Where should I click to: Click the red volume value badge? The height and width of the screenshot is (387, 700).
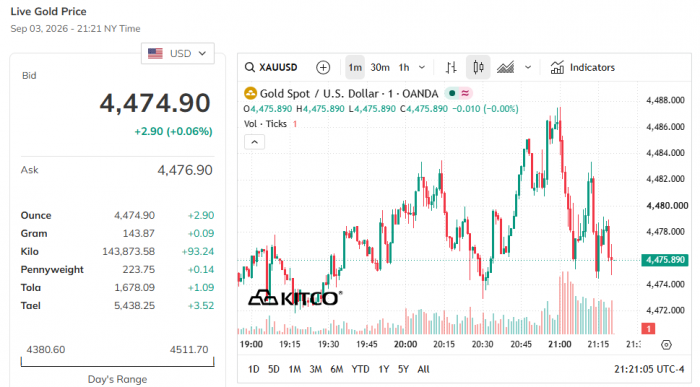[648, 329]
